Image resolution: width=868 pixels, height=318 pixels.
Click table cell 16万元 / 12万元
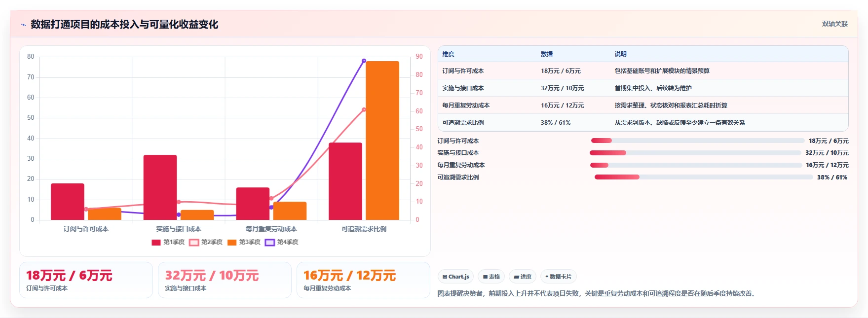562,106
